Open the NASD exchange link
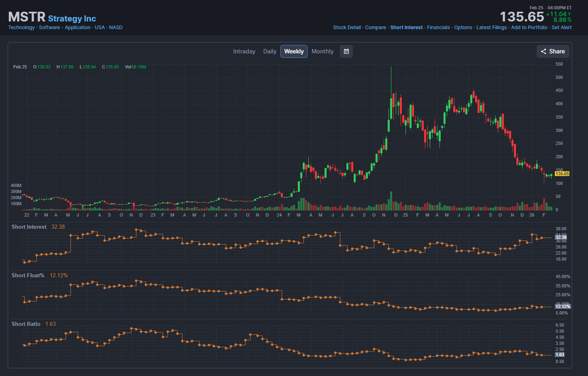This screenshot has width=588, height=376. tap(116, 27)
